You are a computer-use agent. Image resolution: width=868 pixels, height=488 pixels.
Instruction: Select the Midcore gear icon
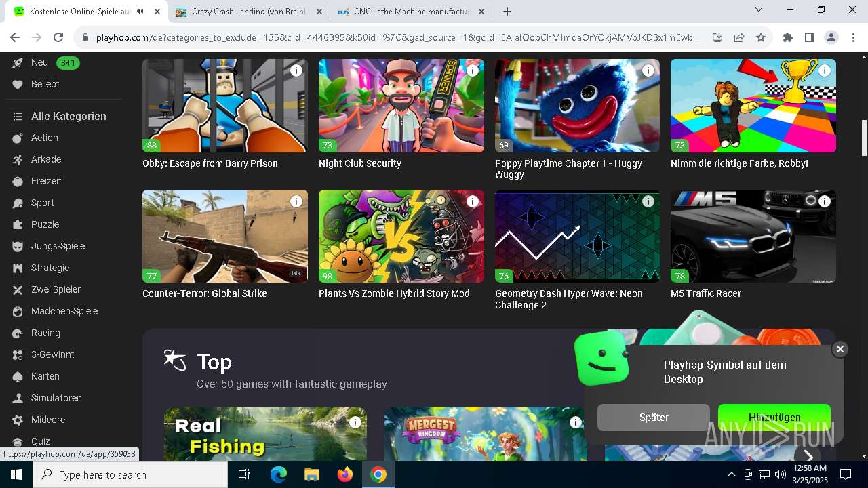click(18, 420)
